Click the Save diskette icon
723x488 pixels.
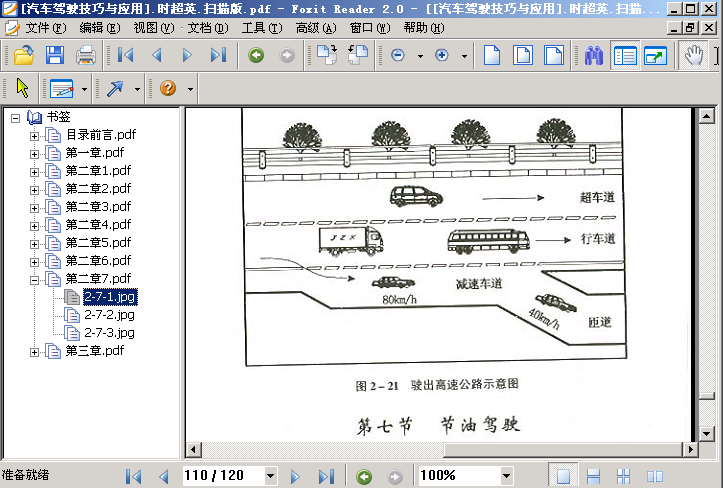[x=54, y=55]
